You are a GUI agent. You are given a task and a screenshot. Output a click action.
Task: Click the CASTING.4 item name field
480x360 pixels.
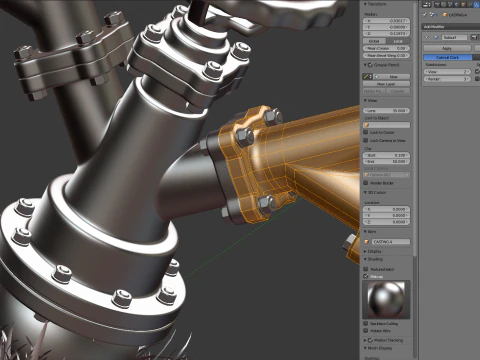click(x=390, y=242)
